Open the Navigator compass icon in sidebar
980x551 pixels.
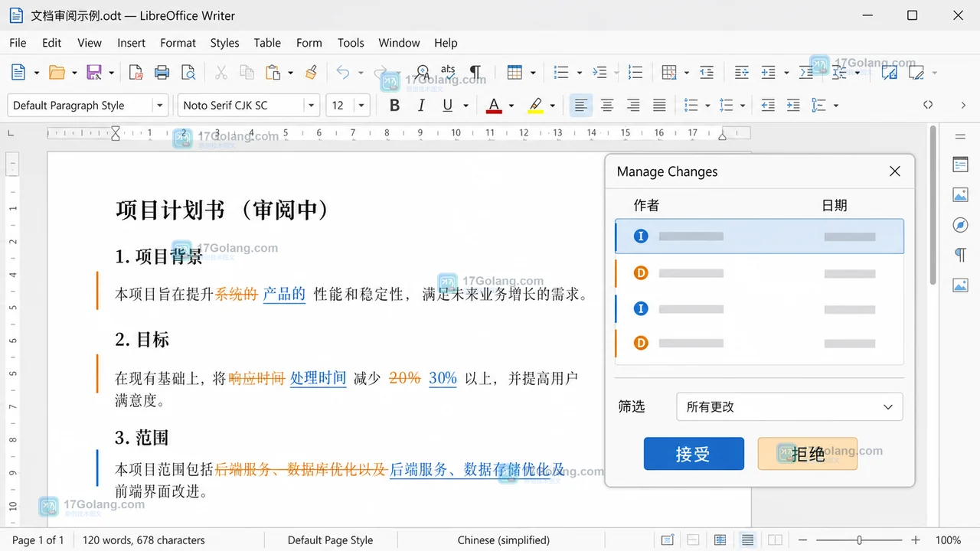coord(960,225)
